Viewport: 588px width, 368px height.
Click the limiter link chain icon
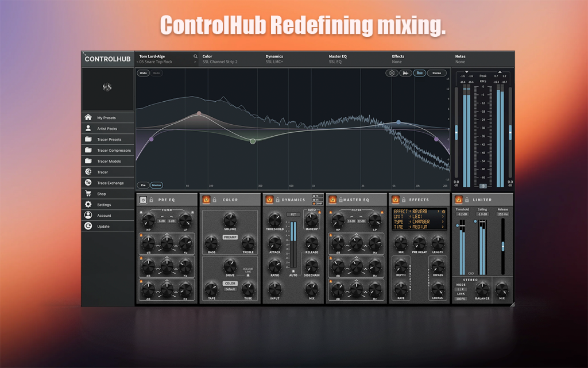click(x=471, y=273)
